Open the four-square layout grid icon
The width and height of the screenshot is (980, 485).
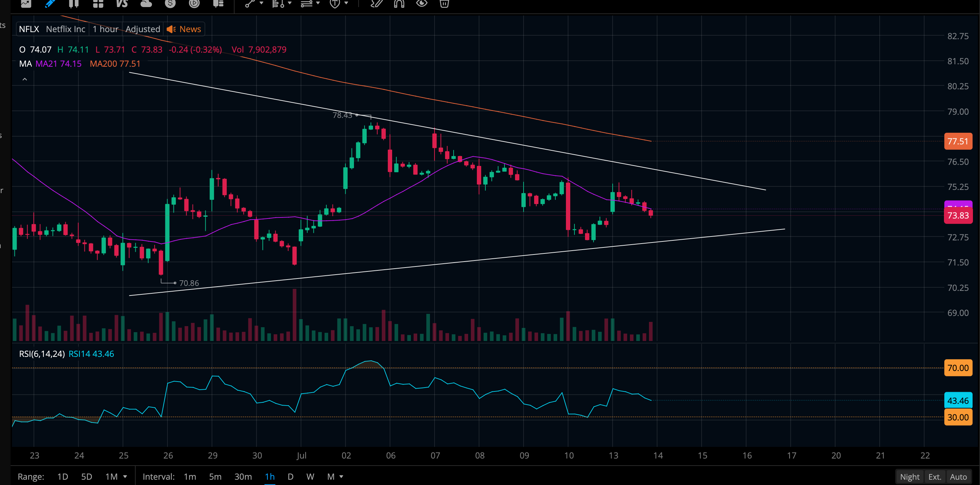pos(98,4)
